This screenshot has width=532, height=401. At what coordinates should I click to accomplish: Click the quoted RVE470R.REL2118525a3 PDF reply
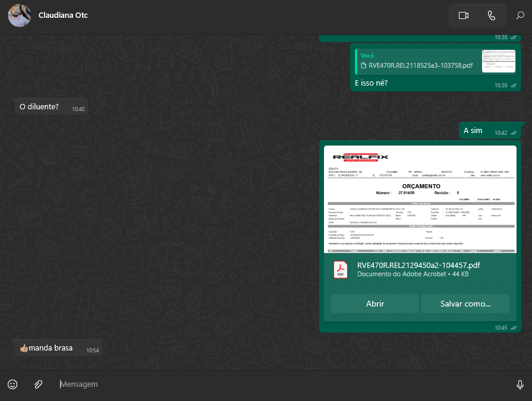(420, 65)
